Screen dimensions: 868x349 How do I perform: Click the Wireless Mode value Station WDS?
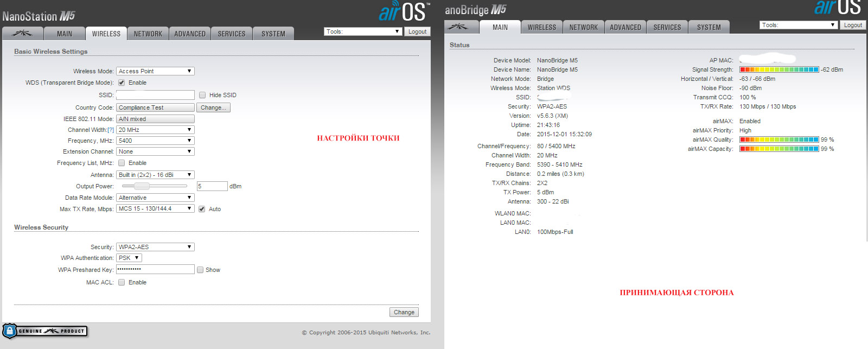(553, 88)
